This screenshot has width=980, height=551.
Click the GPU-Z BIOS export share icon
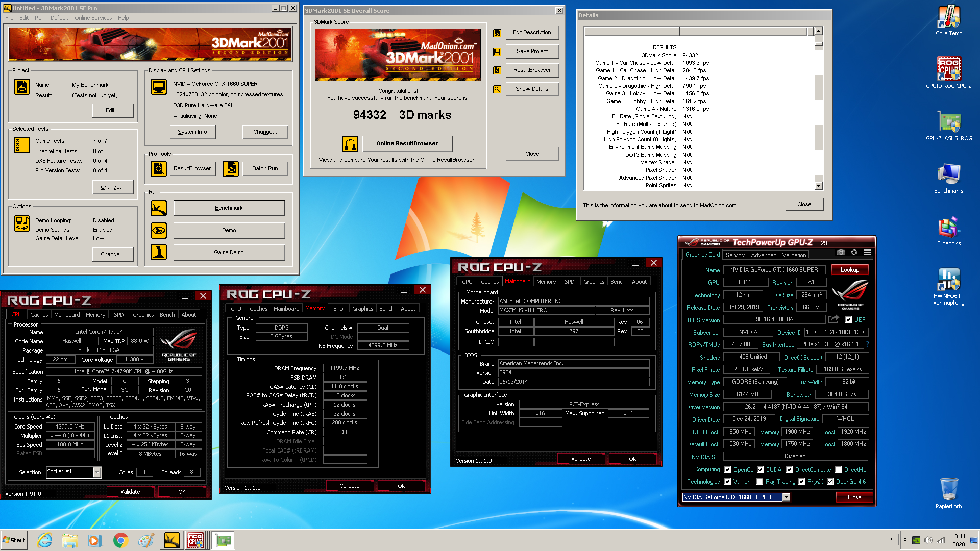(x=834, y=319)
